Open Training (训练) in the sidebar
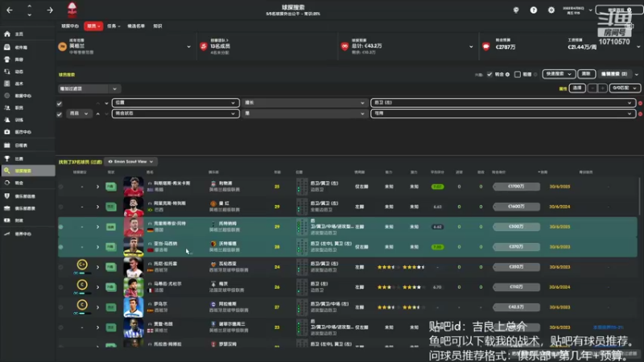This screenshot has width=644, height=362. pyautogui.click(x=27, y=120)
